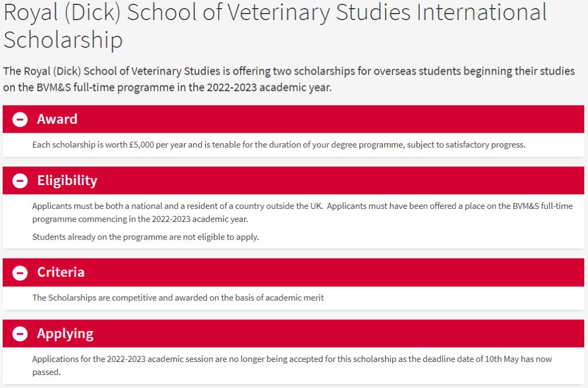
Task: Click the sentence describing each scholarship's worth
Action: [278, 145]
